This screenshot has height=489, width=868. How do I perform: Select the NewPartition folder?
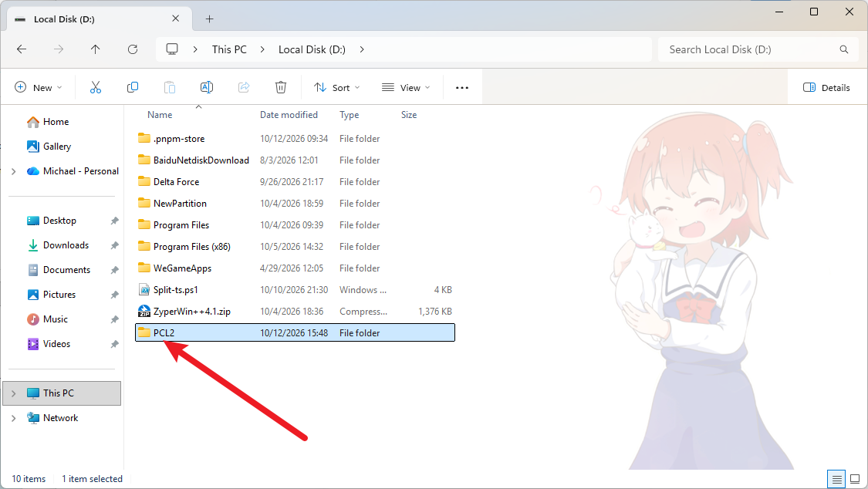[x=295, y=204]
